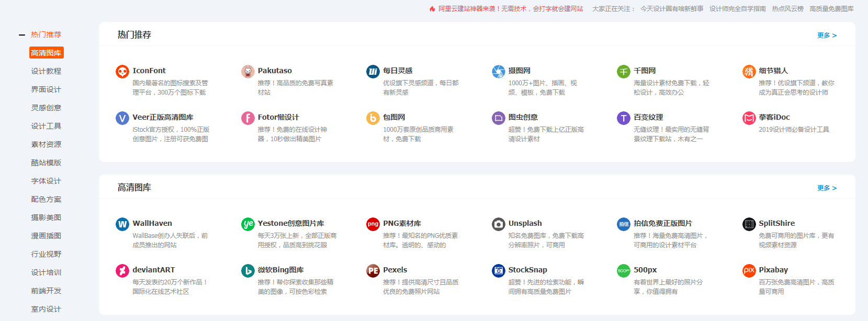Click the WallHaven W icon
The width and height of the screenshot is (868, 321).
122,224
